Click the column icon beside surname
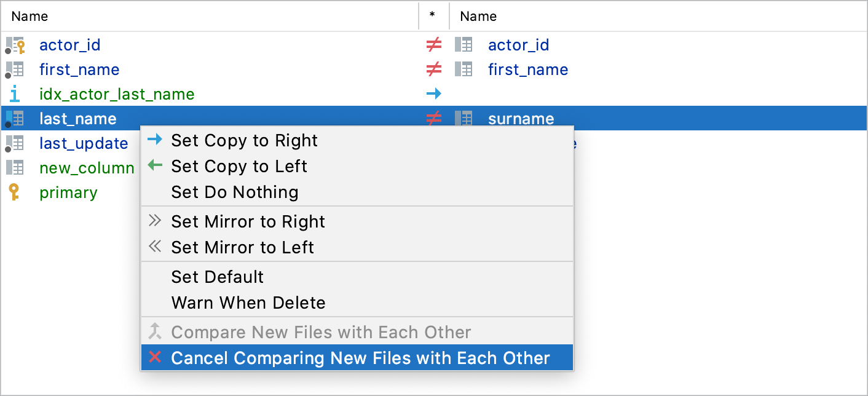Viewport: 868px width, 396px height. 463,118
